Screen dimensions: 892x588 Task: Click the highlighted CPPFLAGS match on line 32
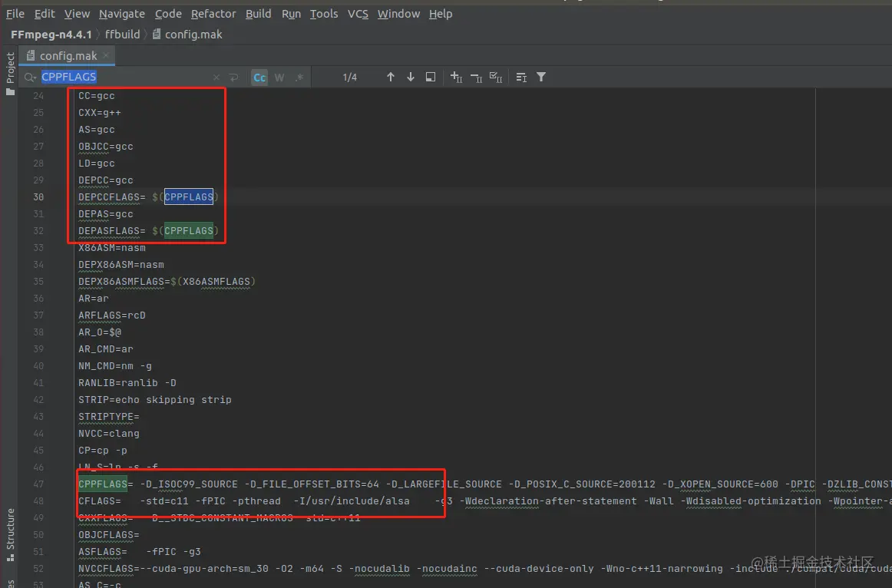(189, 230)
